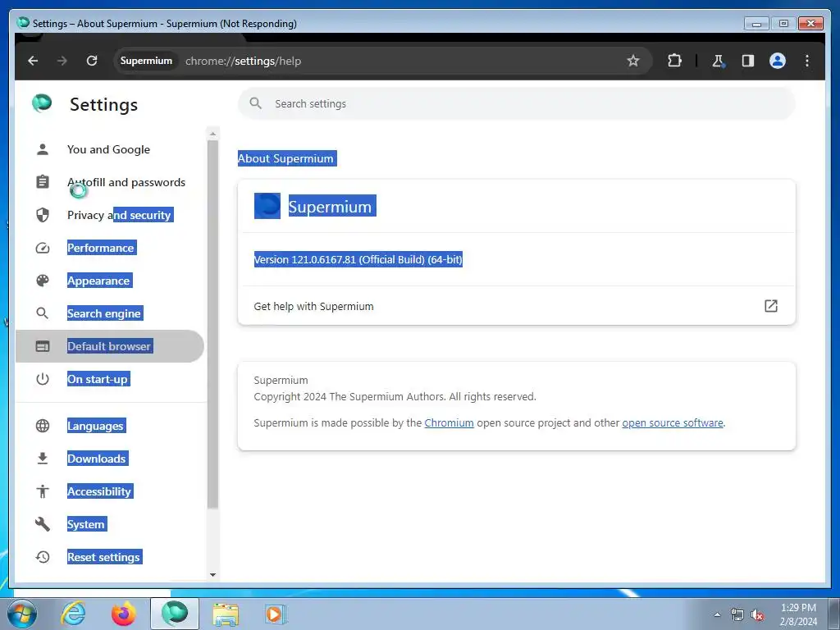This screenshot has height=630, width=840.
Task: Open the Extensions puzzle icon
Action: pos(674,61)
